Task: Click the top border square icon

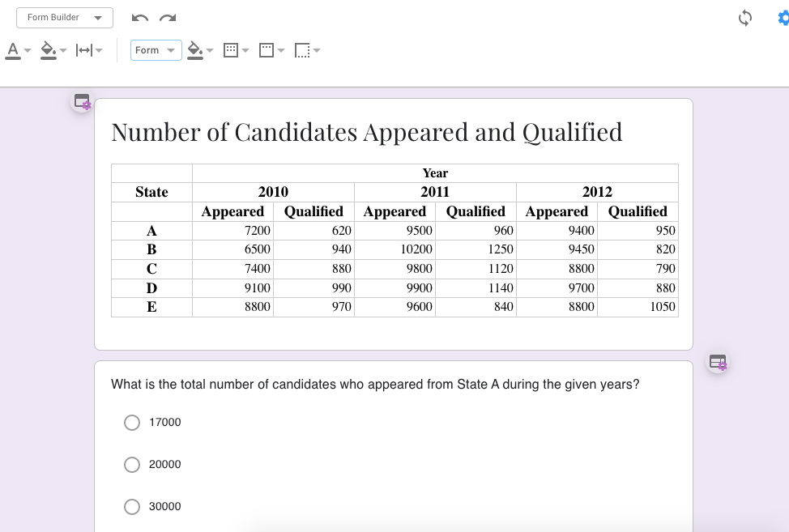Action: click(x=267, y=50)
